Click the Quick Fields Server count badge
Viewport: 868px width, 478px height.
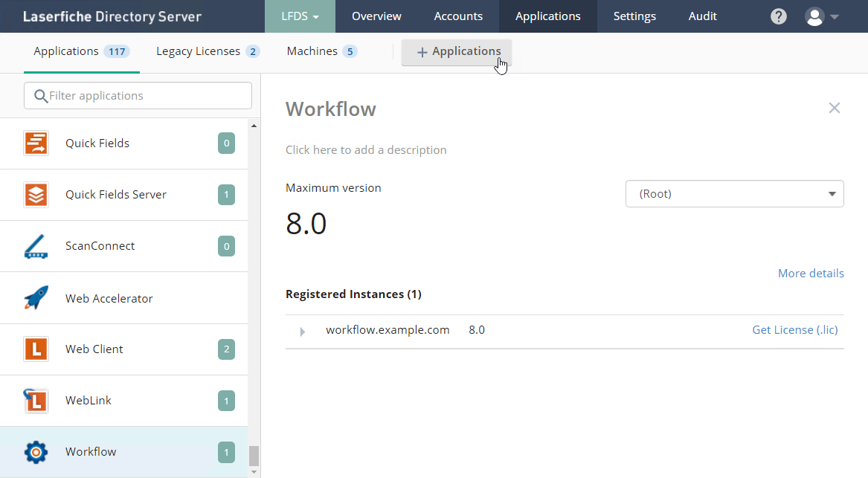tap(226, 195)
